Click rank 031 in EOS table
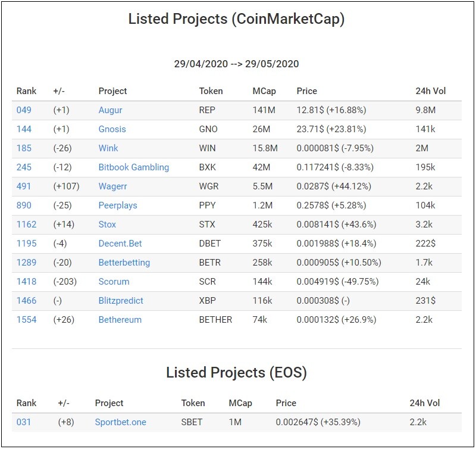The width and height of the screenshot is (476, 449). click(23, 422)
